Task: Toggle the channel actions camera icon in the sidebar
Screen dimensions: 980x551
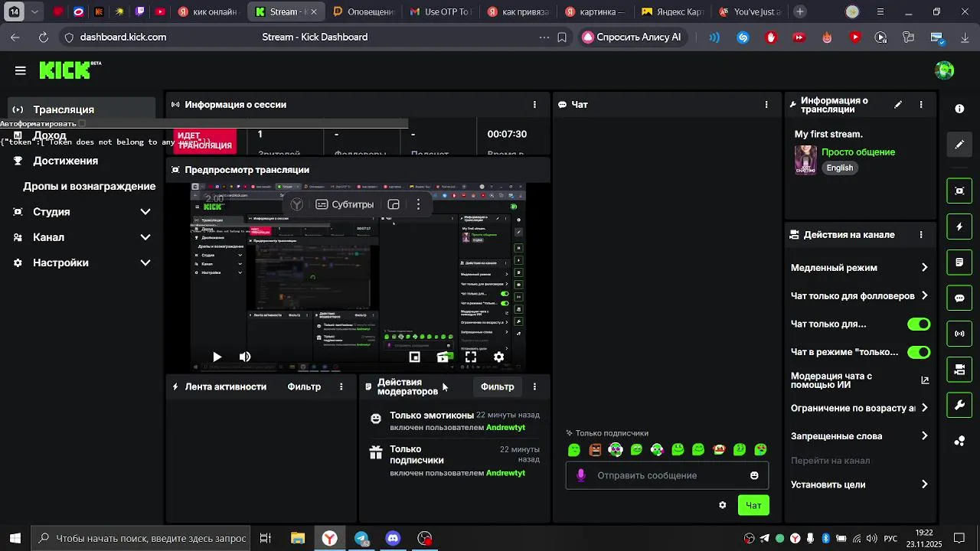Action: 959,370
